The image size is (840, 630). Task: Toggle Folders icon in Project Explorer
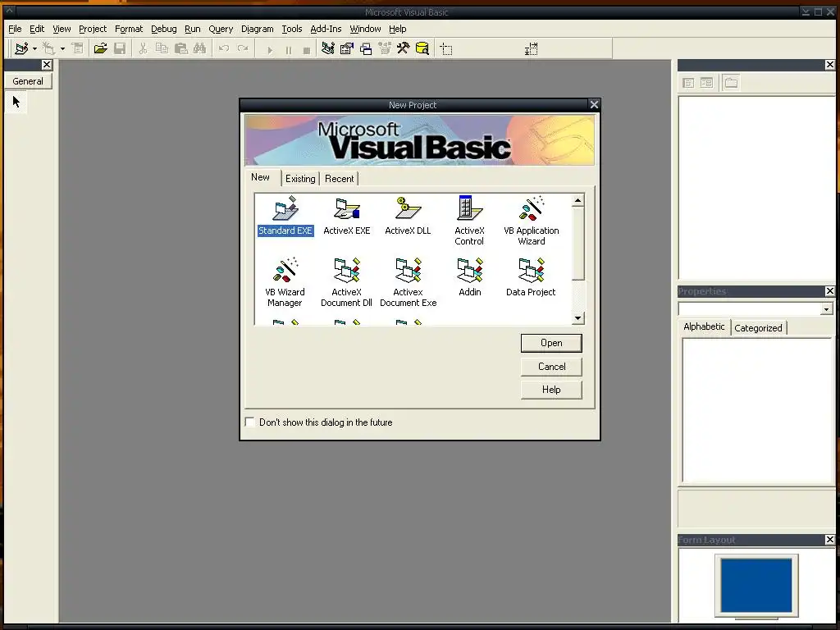point(731,83)
